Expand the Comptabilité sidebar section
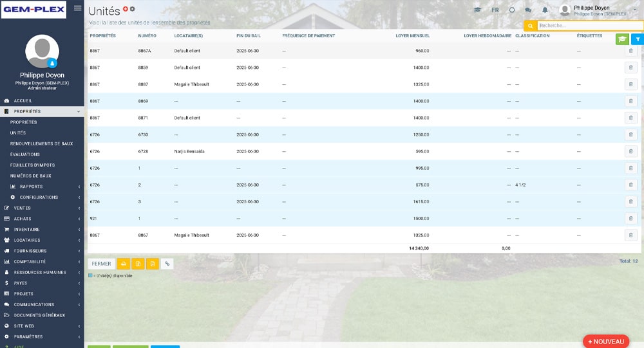This screenshot has height=348, width=644. (42, 262)
